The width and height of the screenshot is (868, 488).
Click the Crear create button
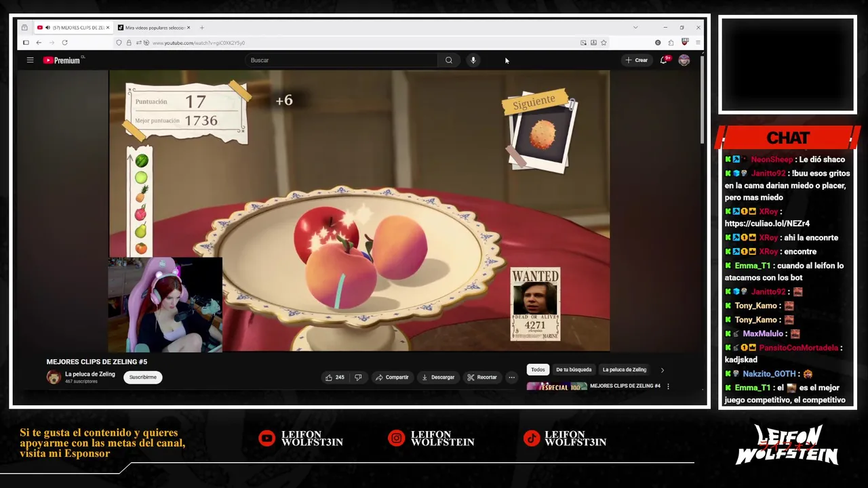tap(636, 60)
